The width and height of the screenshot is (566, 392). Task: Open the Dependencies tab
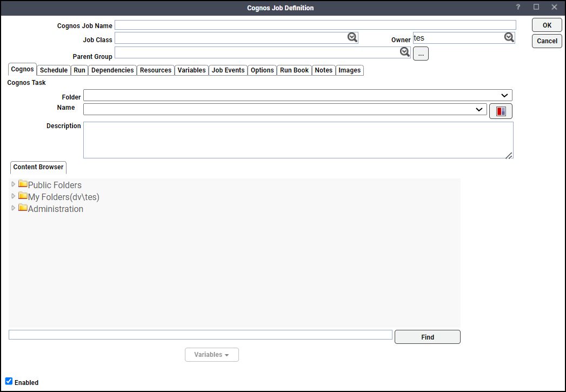112,70
